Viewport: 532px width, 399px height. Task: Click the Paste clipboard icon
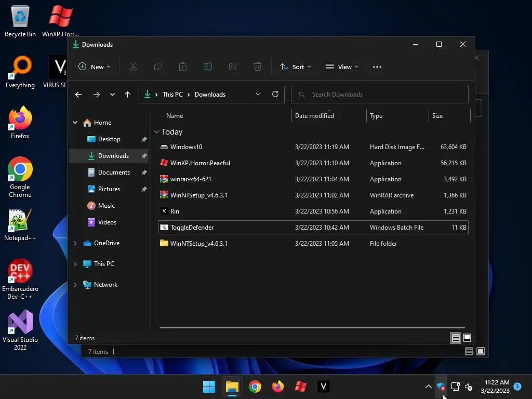point(183,67)
